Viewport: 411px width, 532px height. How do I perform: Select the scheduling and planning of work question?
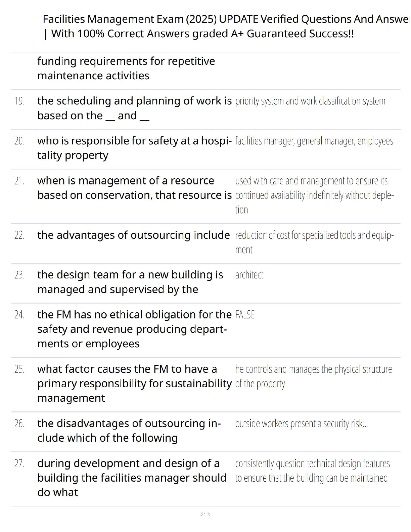tap(134, 108)
